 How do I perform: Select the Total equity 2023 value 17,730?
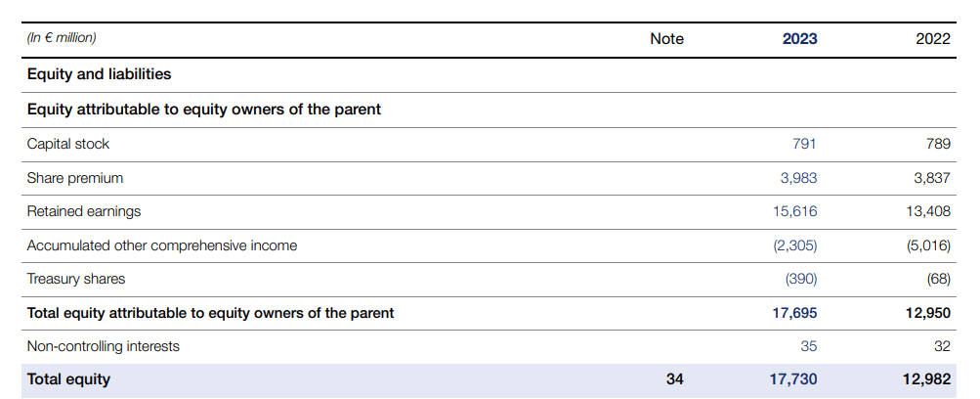794,379
